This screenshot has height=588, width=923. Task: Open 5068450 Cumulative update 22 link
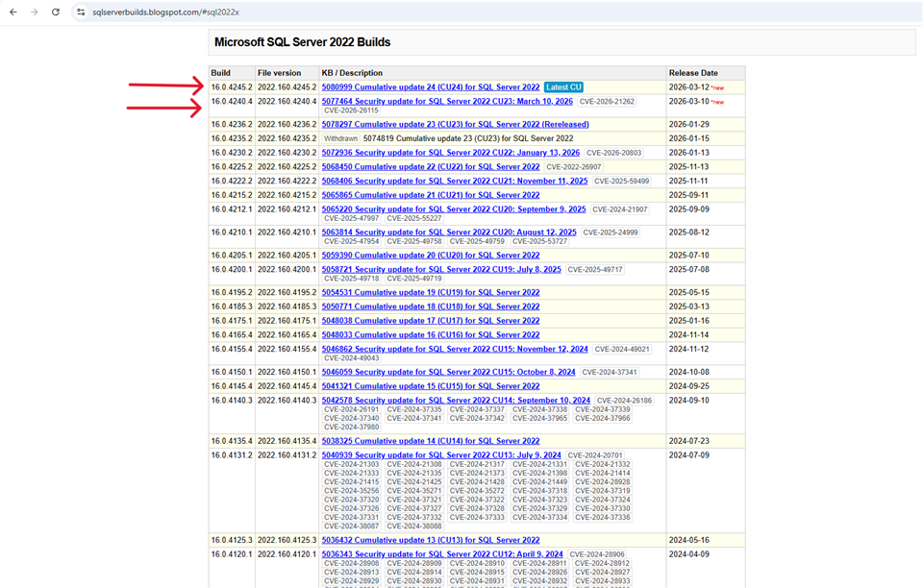[430, 166]
